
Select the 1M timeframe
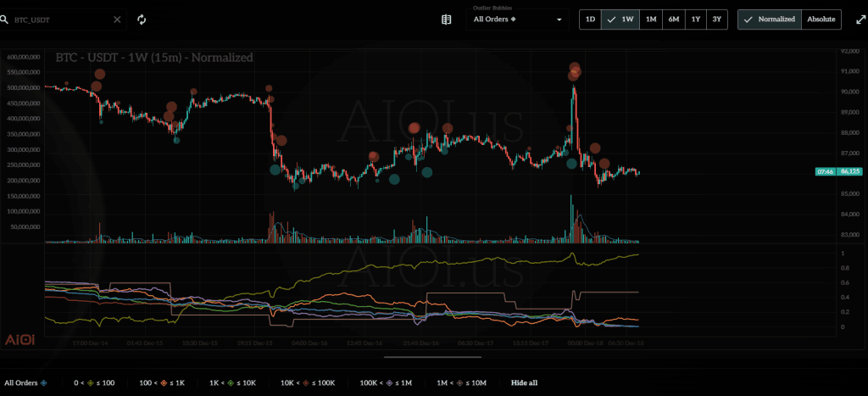pos(650,19)
